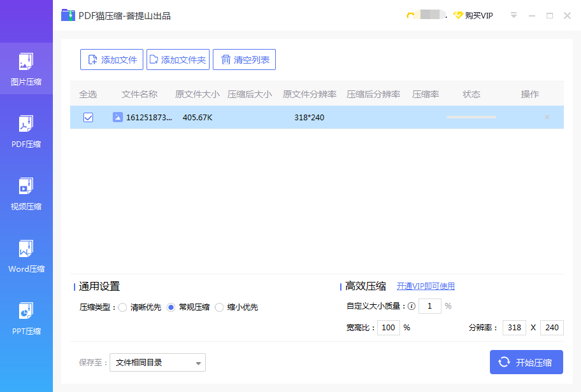Click the 操作 column header

coord(530,94)
